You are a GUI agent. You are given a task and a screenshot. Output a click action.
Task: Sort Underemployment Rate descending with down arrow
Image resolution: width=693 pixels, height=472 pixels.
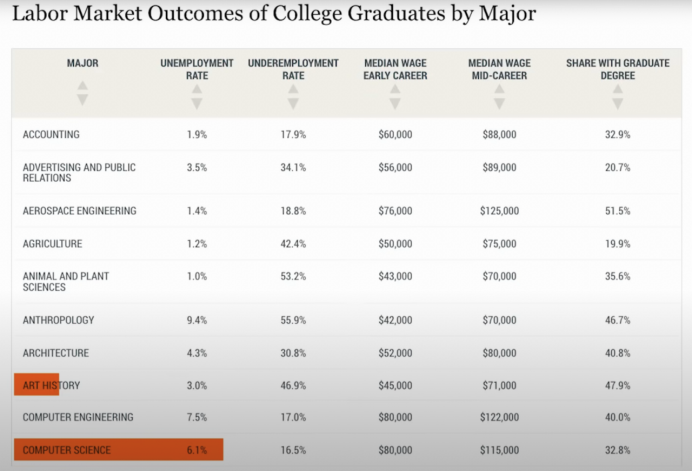(x=293, y=103)
